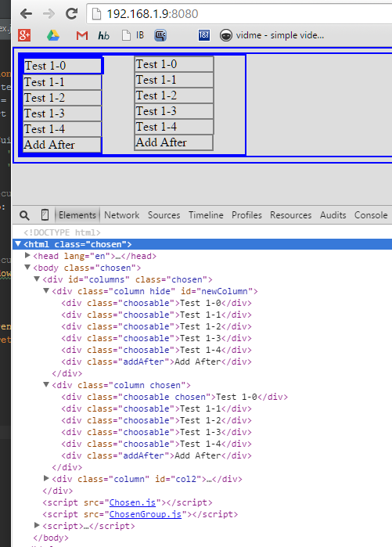Collapse the div class="column chosen" node
This screenshot has height=547, width=392.
(x=46, y=385)
